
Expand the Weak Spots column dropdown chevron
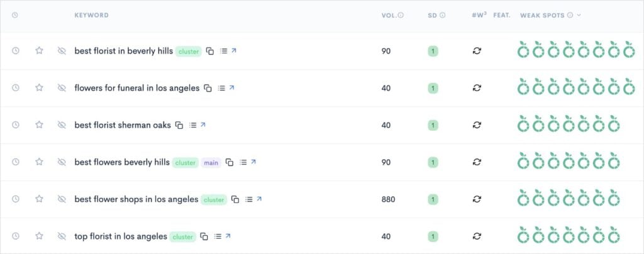579,15
